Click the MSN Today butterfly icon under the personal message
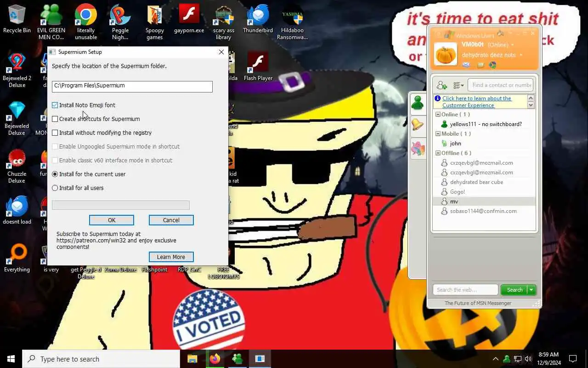The width and height of the screenshot is (588, 368). tap(492, 65)
